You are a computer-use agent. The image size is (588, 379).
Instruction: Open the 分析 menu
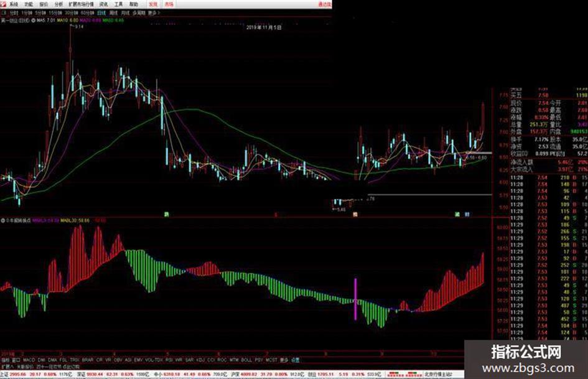58,4
